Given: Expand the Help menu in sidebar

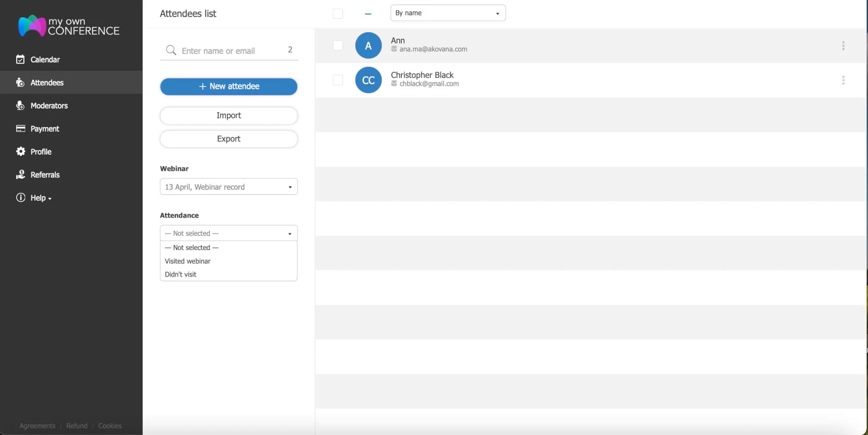Looking at the screenshot, I should click(x=41, y=198).
